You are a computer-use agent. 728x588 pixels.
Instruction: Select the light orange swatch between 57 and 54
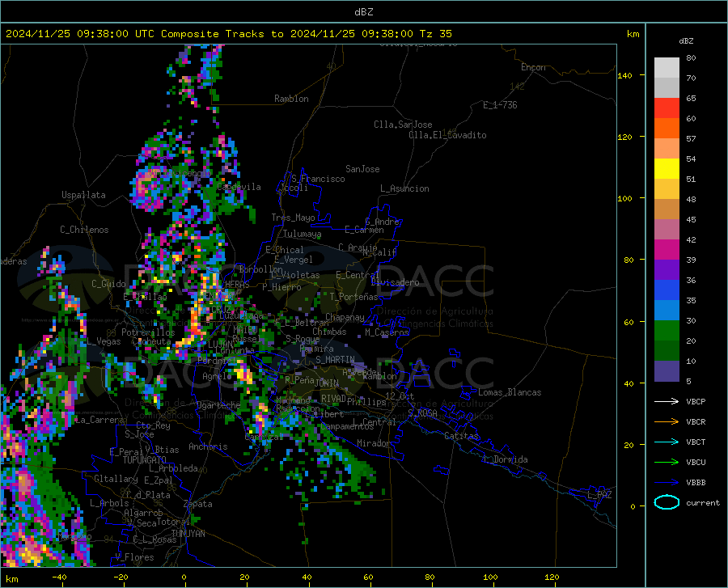coord(667,149)
